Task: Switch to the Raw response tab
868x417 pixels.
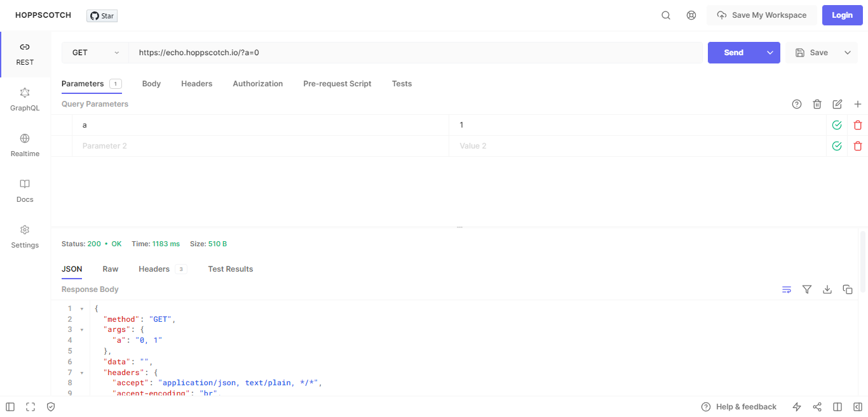Action: coord(111,269)
